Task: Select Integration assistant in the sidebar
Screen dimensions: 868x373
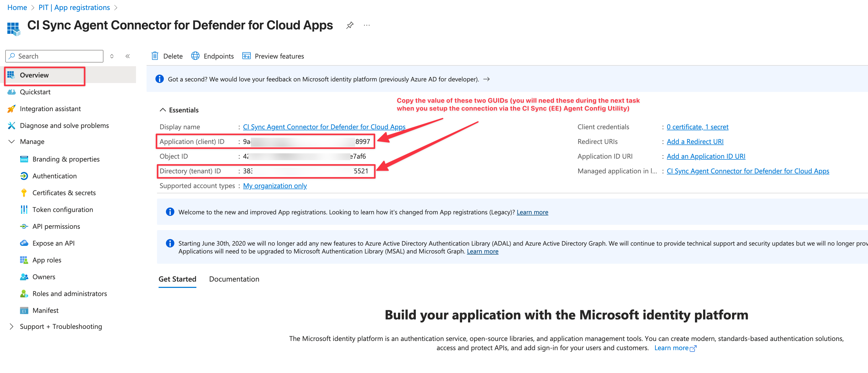Action: 50,108
